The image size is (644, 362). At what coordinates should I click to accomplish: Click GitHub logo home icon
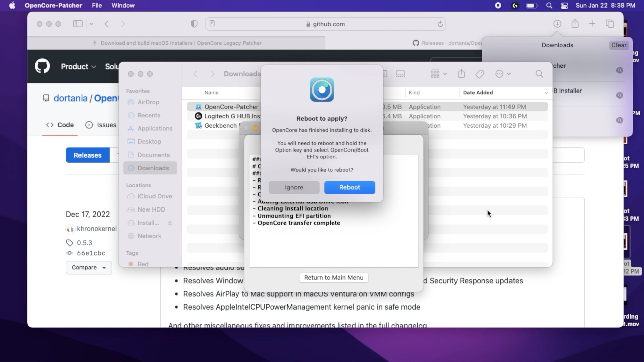(x=42, y=66)
